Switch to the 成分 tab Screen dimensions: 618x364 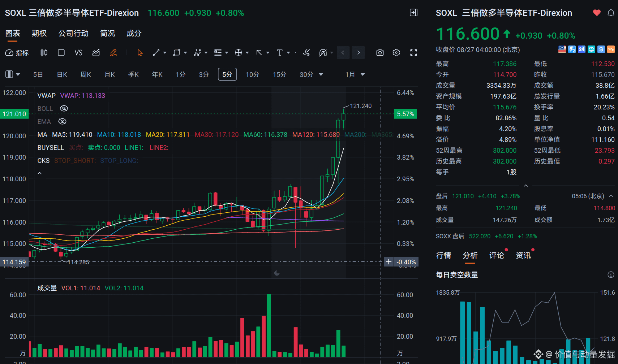[134, 33]
